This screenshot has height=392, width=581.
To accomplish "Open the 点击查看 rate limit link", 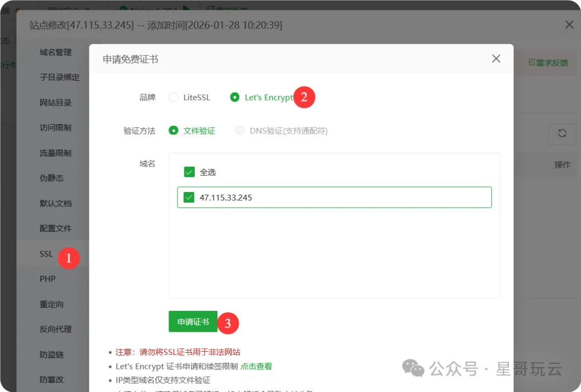I will (x=256, y=366).
